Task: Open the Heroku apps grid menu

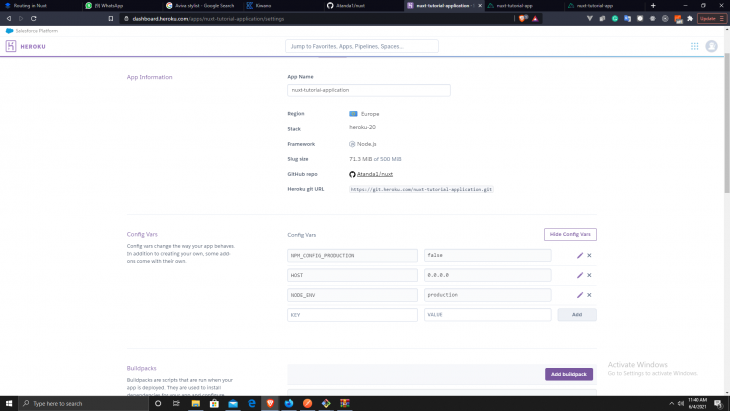Action: click(695, 46)
